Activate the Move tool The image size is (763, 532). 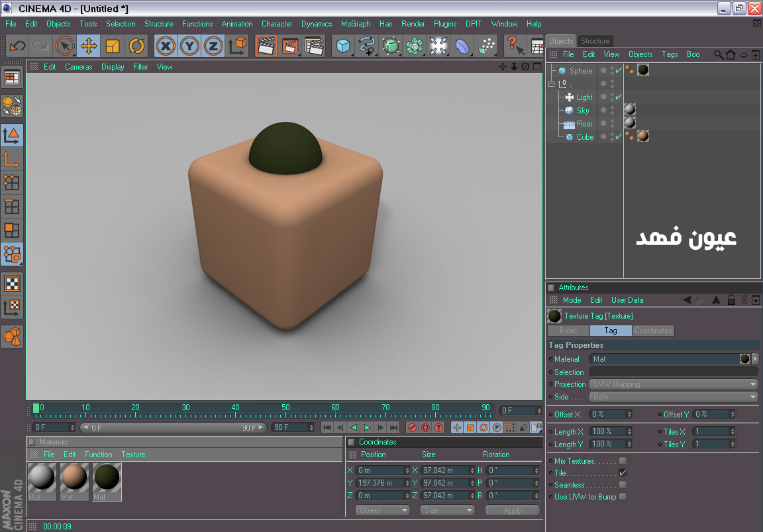(x=89, y=46)
